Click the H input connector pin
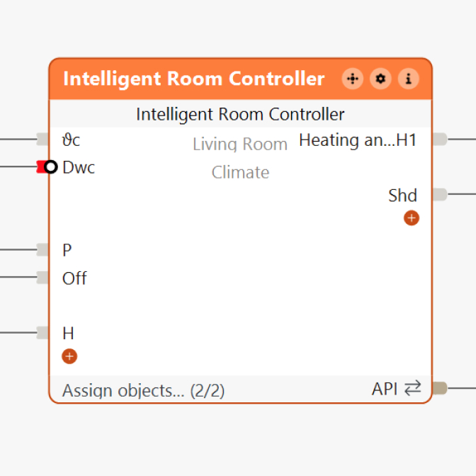Screen dimensions: 476x476 click(42, 332)
